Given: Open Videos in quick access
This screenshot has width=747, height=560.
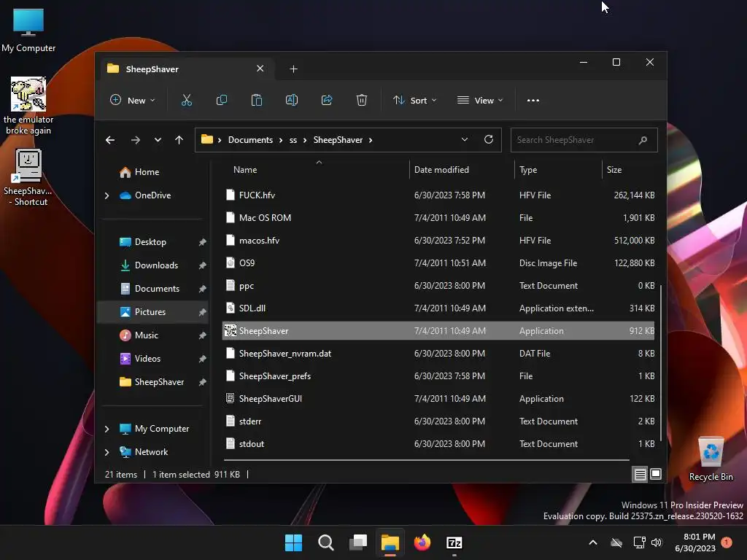Looking at the screenshot, I should pos(147,359).
